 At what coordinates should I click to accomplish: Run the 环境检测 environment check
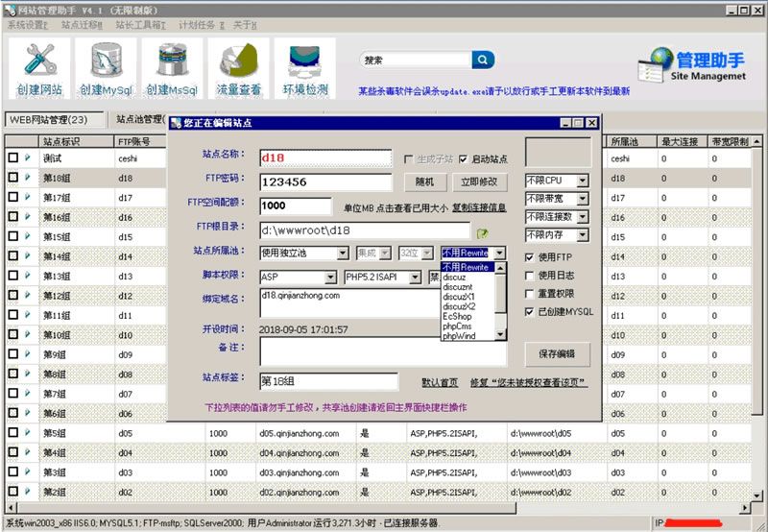tap(305, 68)
